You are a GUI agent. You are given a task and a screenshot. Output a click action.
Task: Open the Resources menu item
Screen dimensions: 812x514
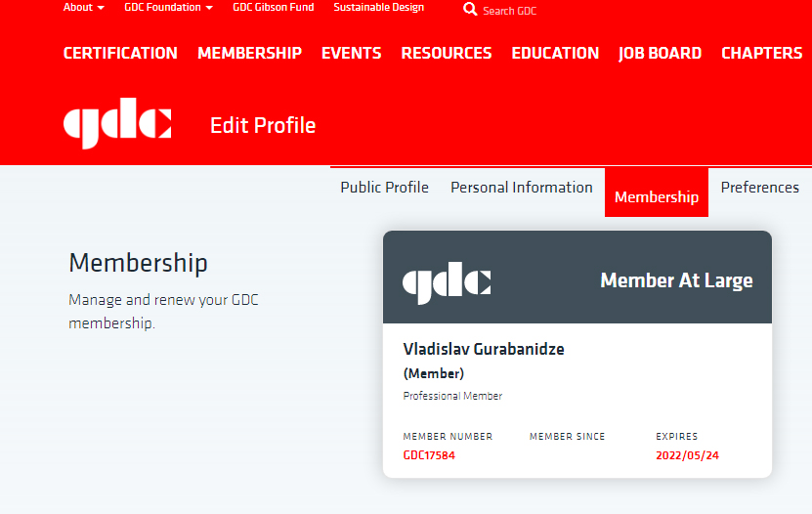[x=447, y=53]
